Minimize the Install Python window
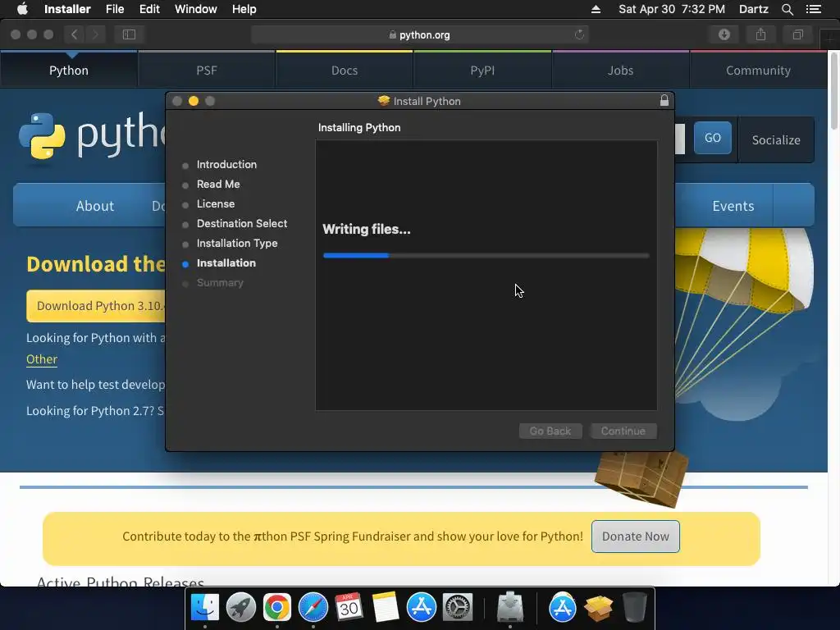840x630 pixels. click(x=194, y=101)
